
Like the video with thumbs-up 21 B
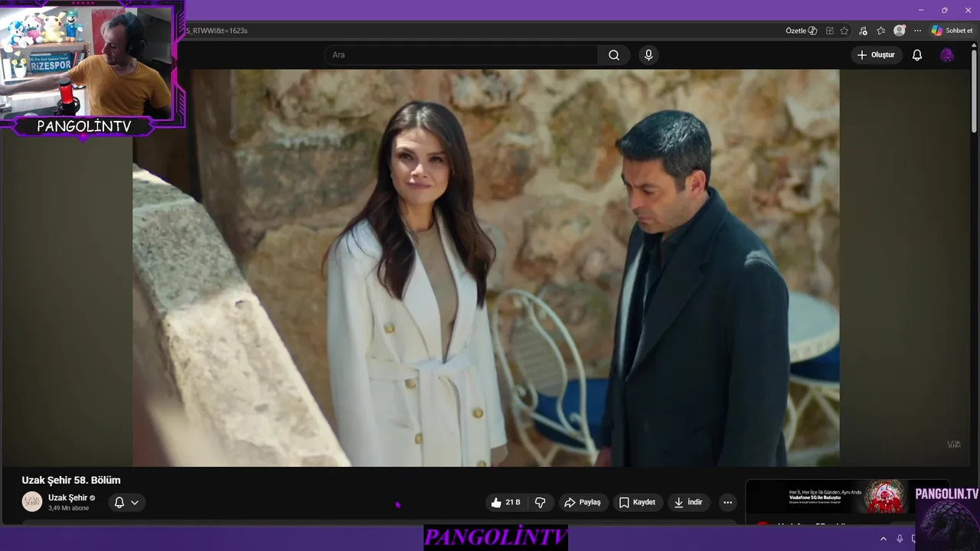tap(506, 502)
